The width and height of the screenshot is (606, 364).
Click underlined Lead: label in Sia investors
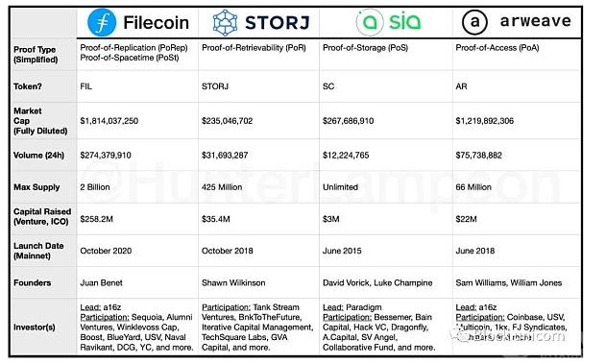(333, 307)
